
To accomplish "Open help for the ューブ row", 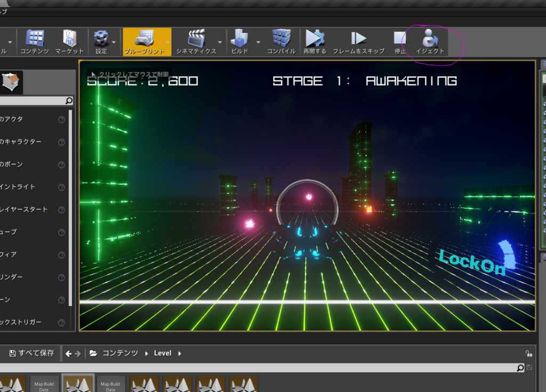I will point(62,232).
